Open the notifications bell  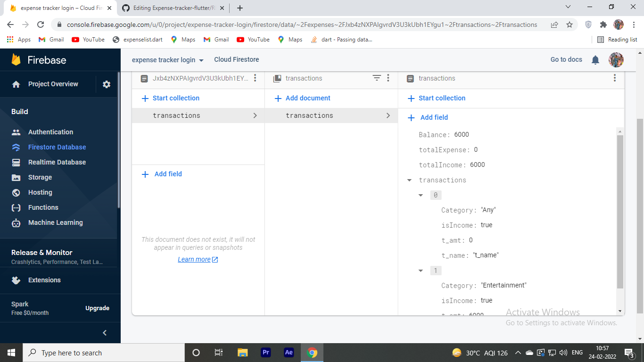(x=595, y=59)
